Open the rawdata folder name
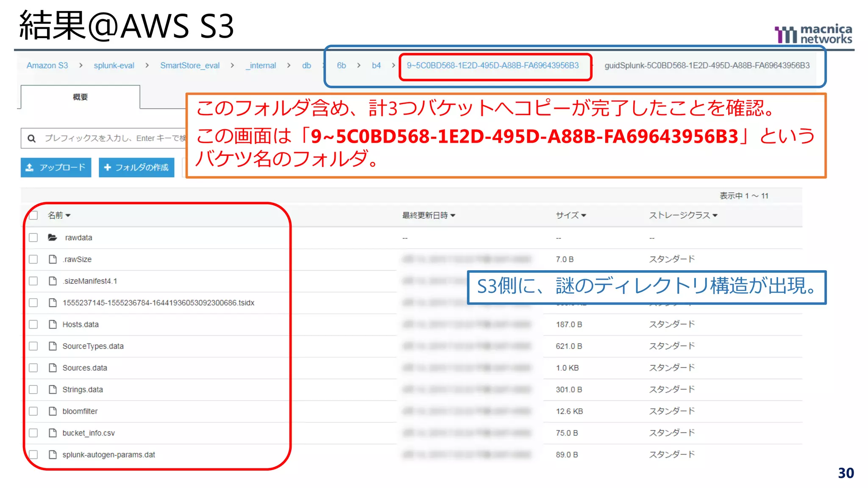This screenshot has width=868, height=488. point(78,238)
